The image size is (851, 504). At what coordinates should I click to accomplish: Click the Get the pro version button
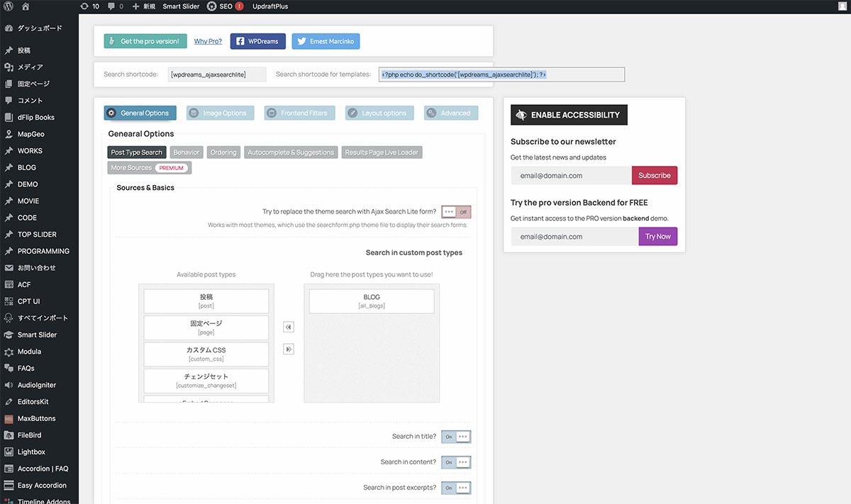click(145, 42)
